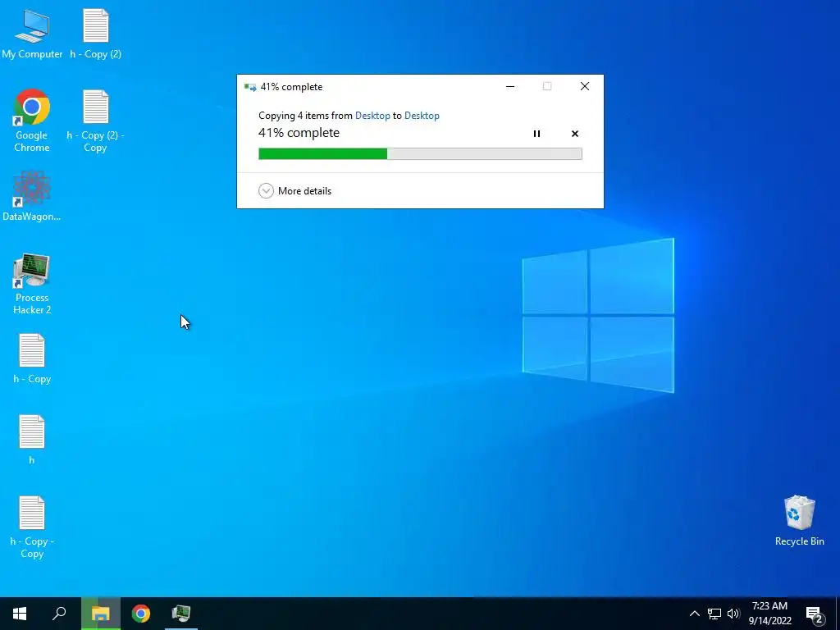Viewport: 840px width, 630px height.
Task: Click the copy dialog title bar icon
Action: pyautogui.click(x=250, y=87)
